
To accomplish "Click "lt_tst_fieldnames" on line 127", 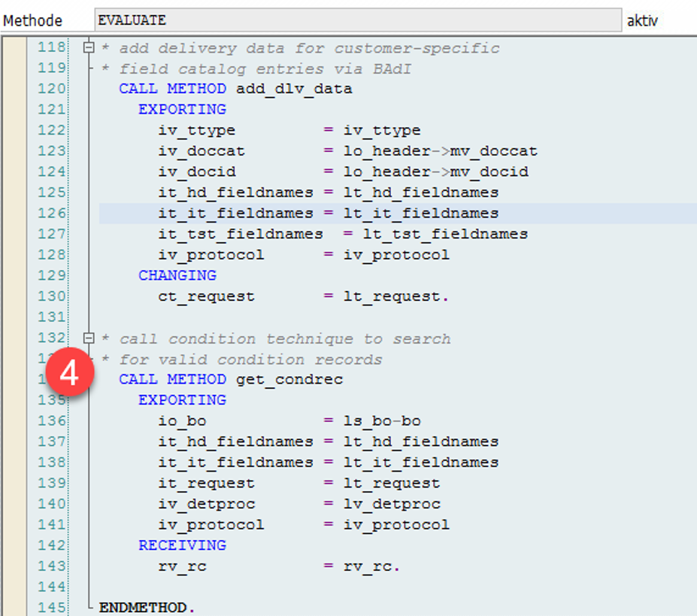I will [x=445, y=234].
